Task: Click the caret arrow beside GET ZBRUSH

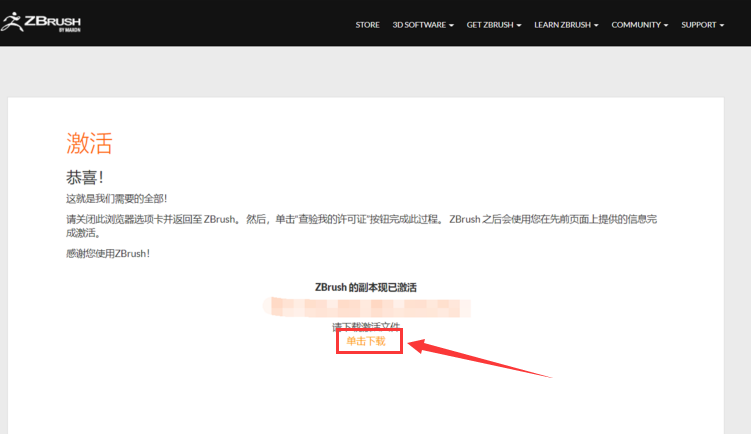Action: pos(519,25)
